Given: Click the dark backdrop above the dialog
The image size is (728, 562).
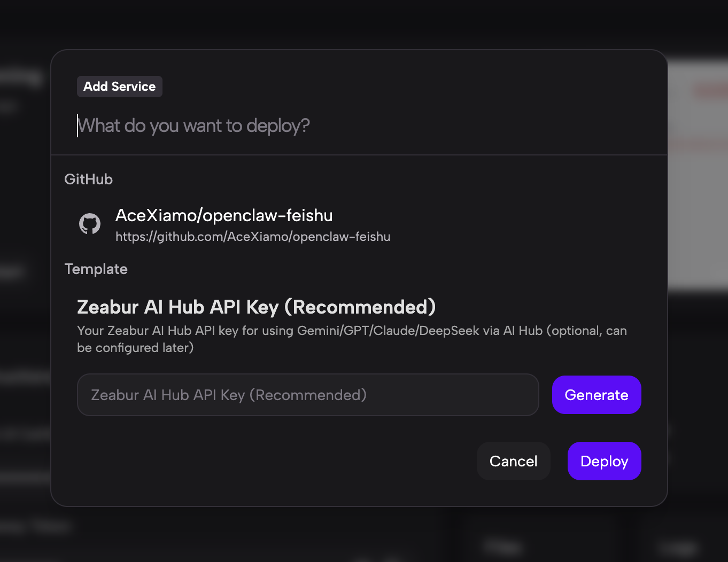Looking at the screenshot, I should (x=363, y=24).
